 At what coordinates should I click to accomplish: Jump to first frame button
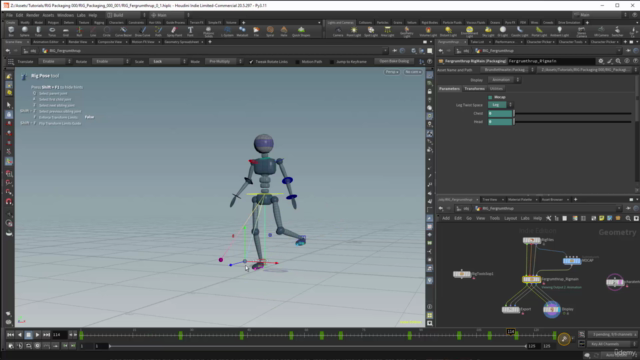(x=10, y=335)
